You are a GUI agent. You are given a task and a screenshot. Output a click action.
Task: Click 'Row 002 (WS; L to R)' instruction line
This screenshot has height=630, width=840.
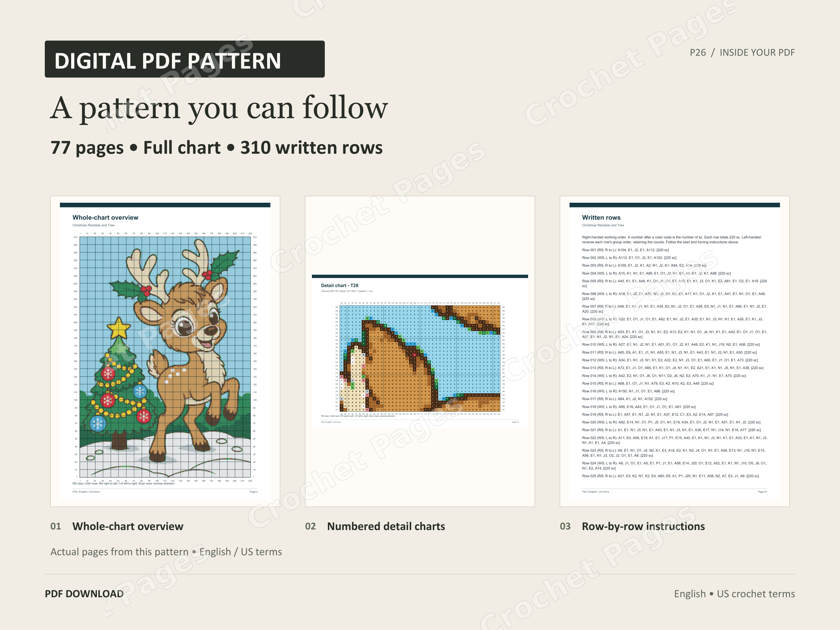click(629, 258)
